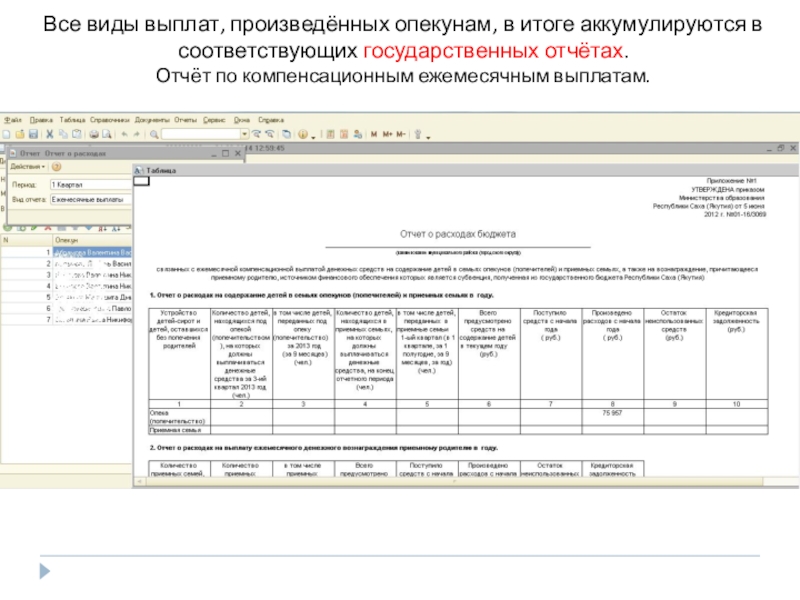
Task: Click the 'Опека (попечительство)' row label
Action: 178,417
